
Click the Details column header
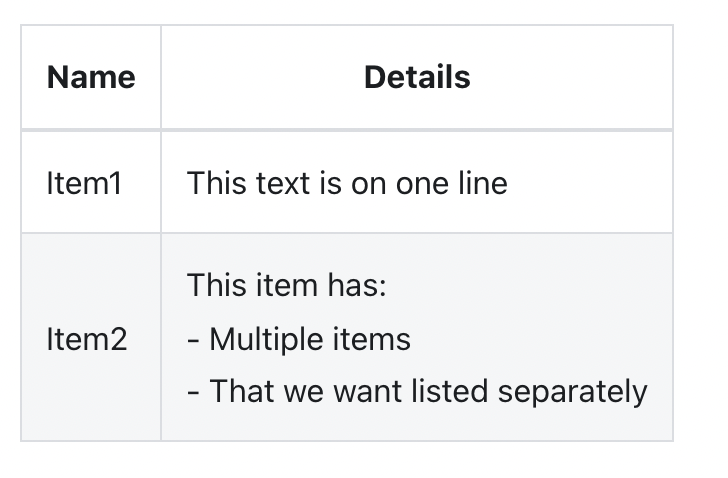pyautogui.click(x=417, y=77)
